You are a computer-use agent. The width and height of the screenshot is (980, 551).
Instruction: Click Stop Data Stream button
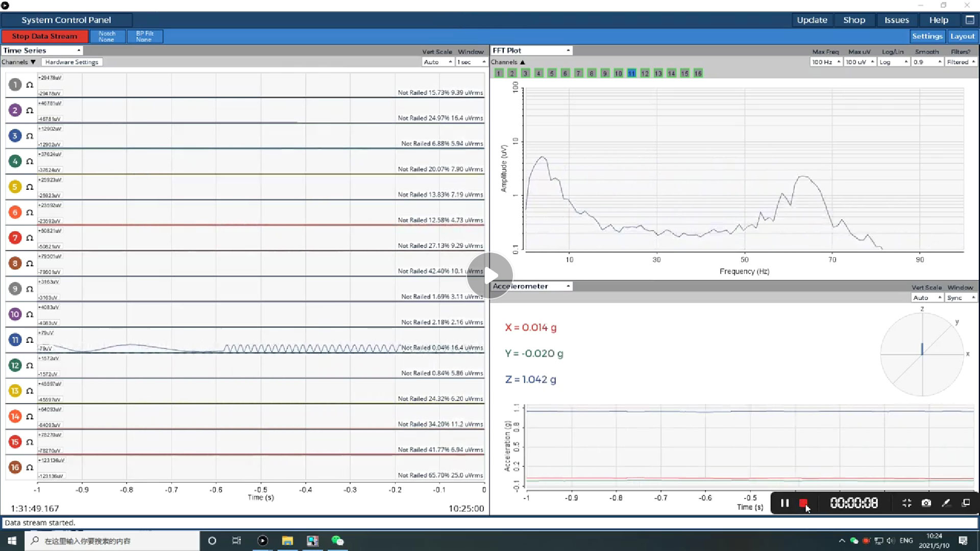pos(44,36)
